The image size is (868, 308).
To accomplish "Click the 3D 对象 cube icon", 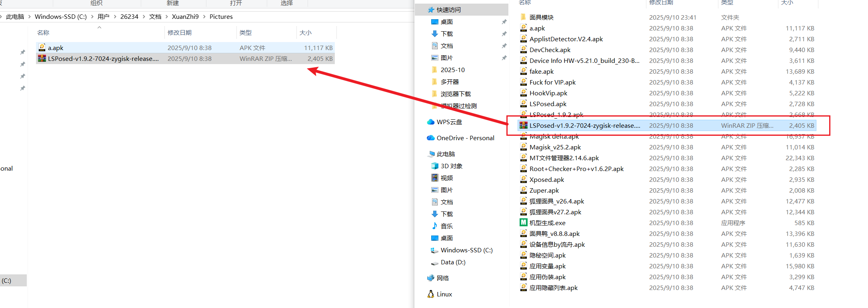I will [x=435, y=166].
